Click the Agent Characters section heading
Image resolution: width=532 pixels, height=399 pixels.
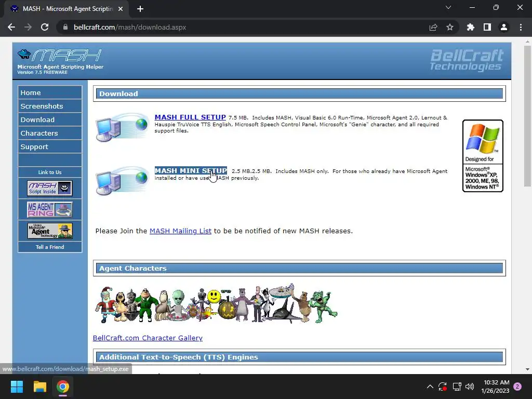(299, 268)
